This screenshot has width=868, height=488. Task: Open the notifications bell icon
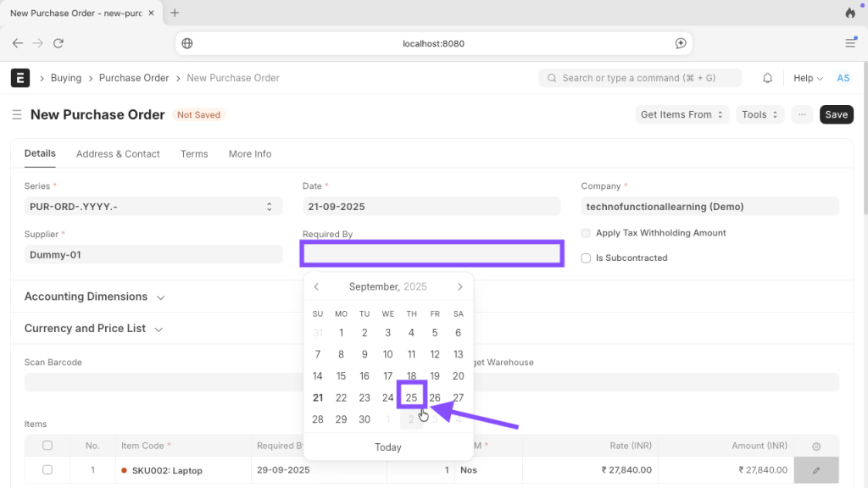point(767,78)
